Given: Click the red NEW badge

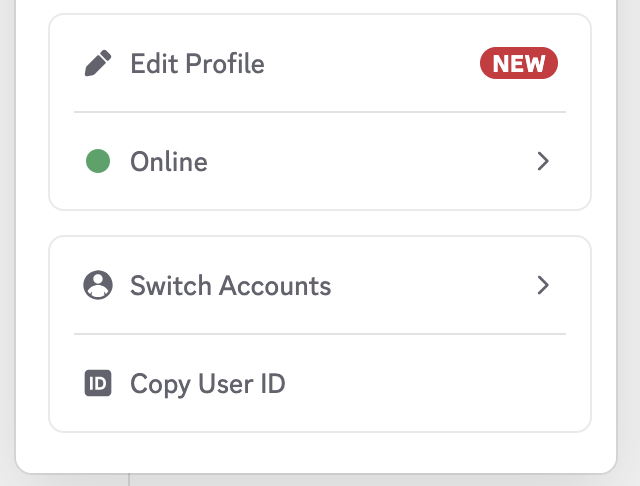Looking at the screenshot, I should tap(519, 64).
